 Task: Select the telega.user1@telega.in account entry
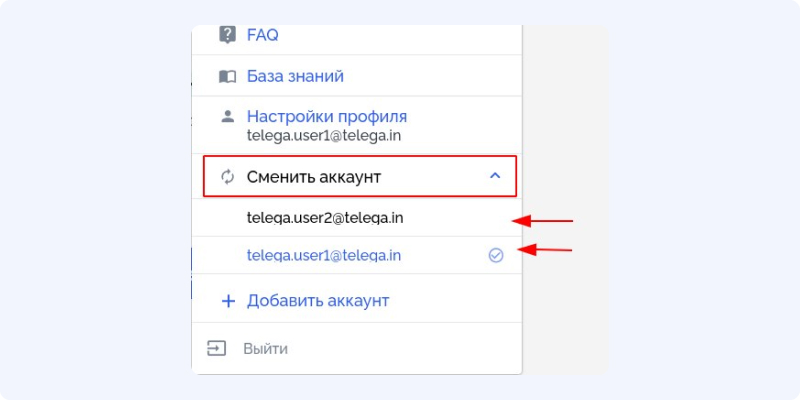point(324,255)
